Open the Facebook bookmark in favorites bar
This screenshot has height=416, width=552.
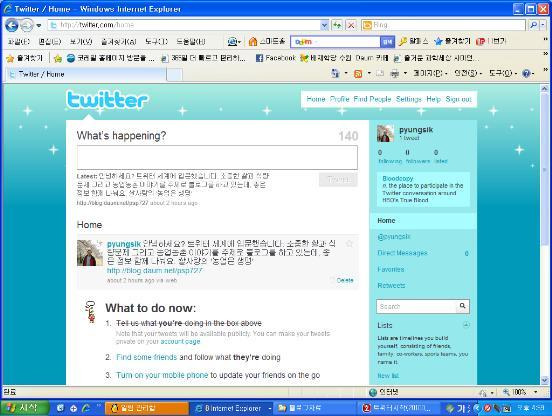[275, 58]
